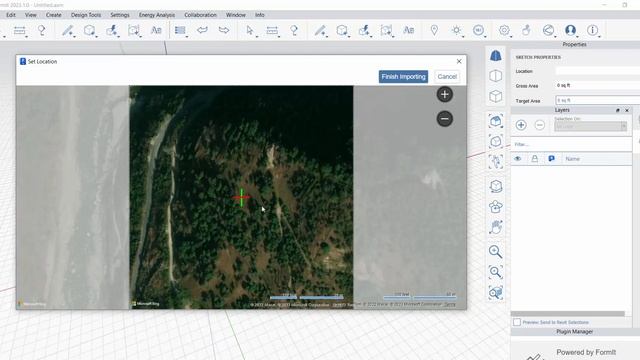The width and height of the screenshot is (640, 360).
Task: Click the Filter field in Layers panel
Action: point(571,144)
